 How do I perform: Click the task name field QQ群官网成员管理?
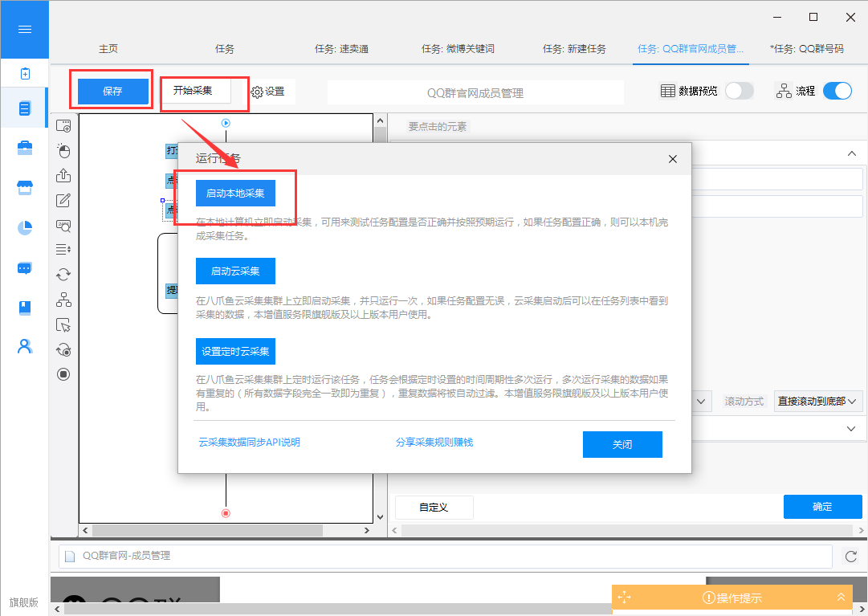tap(475, 93)
